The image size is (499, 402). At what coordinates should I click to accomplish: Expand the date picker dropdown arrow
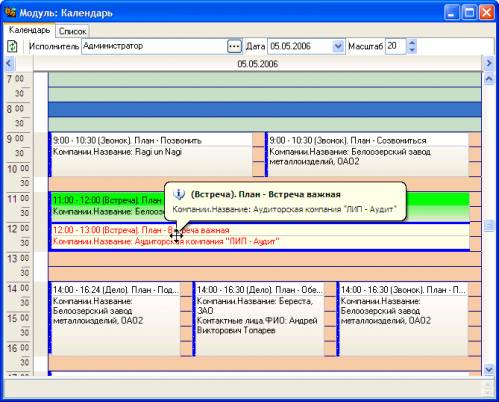338,46
